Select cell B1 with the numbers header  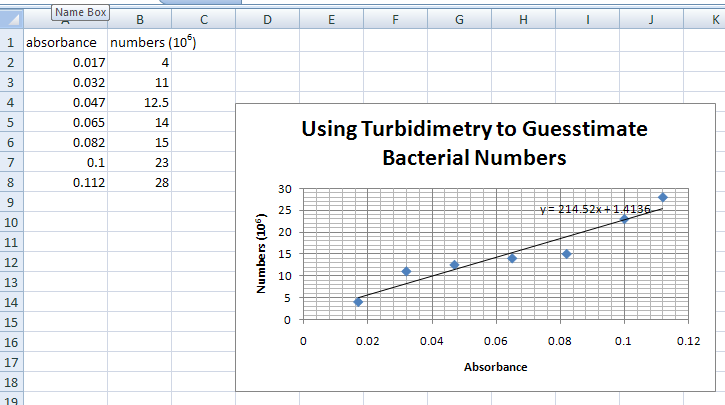click(x=138, y=43)
